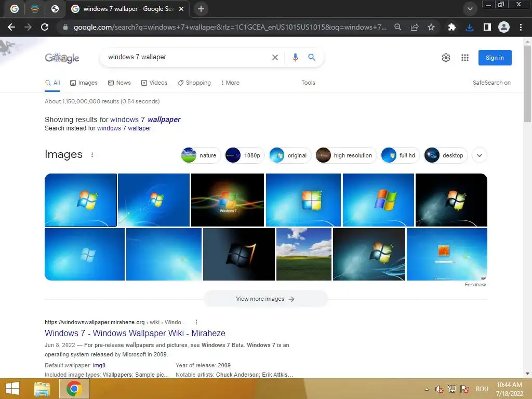Open the second pinned tab
532x399 pixels.
(x=35, y=9)
